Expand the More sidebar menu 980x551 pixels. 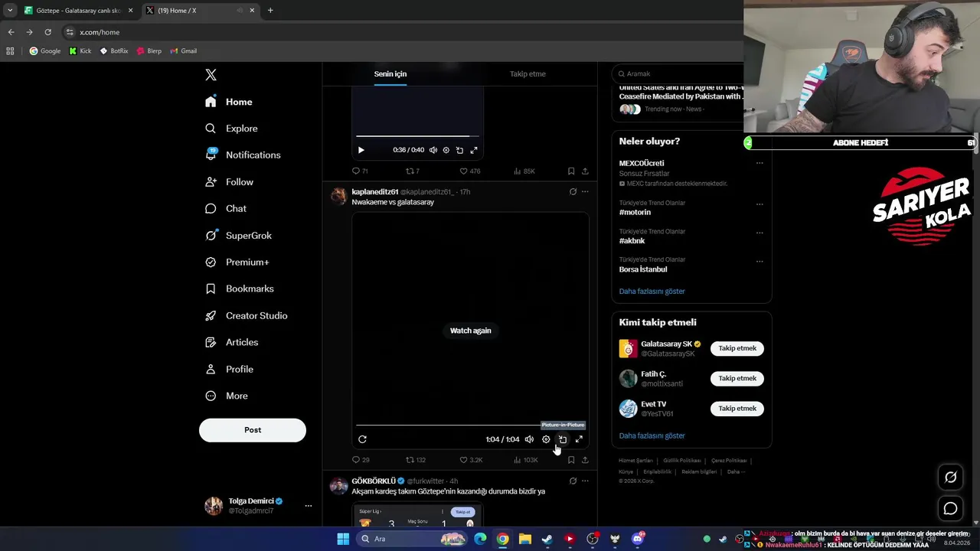point(226,396)
